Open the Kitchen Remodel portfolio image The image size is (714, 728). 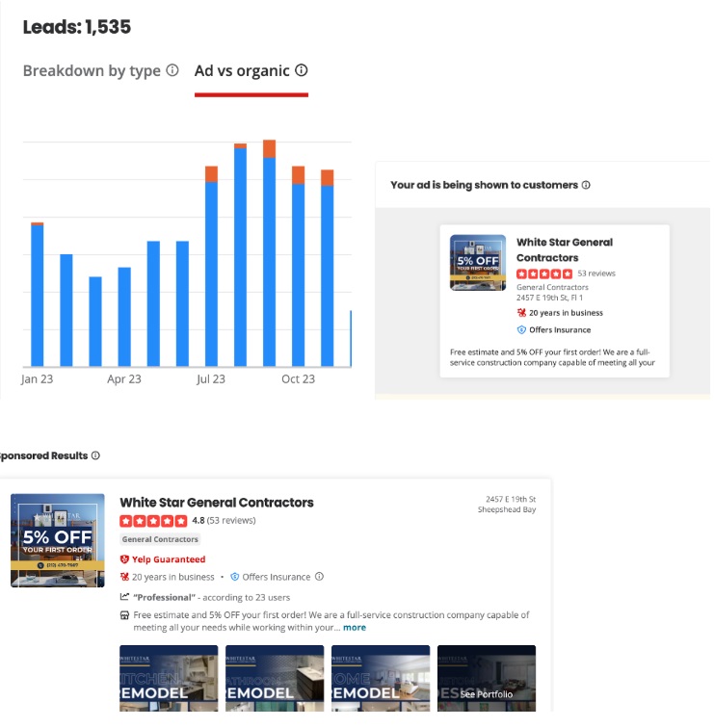coord(169,678)
